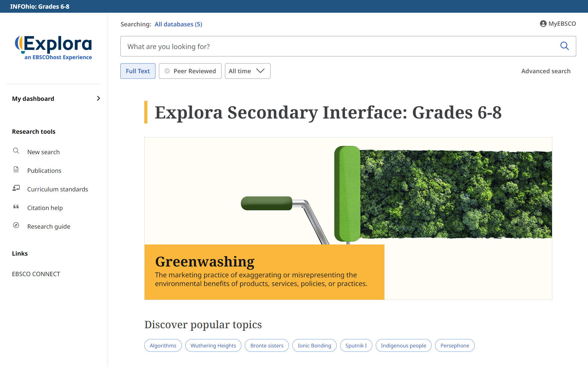Image resolution: width=588 pixels, height=367 pixels.
Task: Toggle the Full Text filter
Action: pyautogui.click(x=138, y=71)
